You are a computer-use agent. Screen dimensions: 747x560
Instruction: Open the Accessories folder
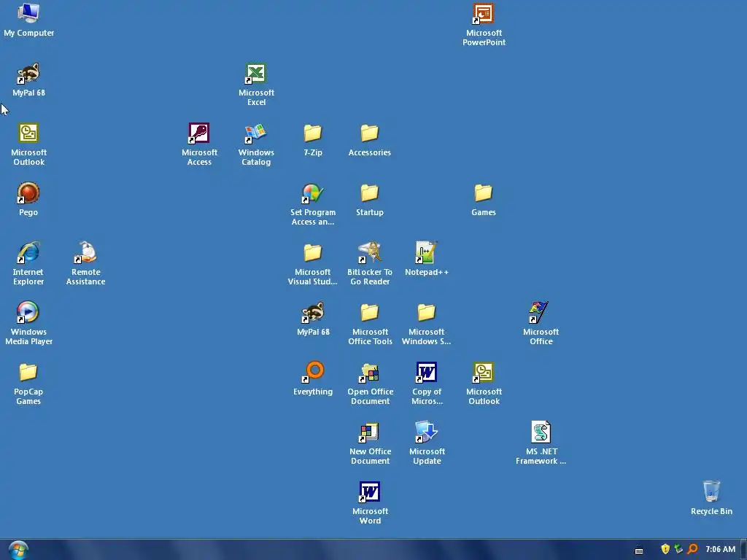pos(370,140)
